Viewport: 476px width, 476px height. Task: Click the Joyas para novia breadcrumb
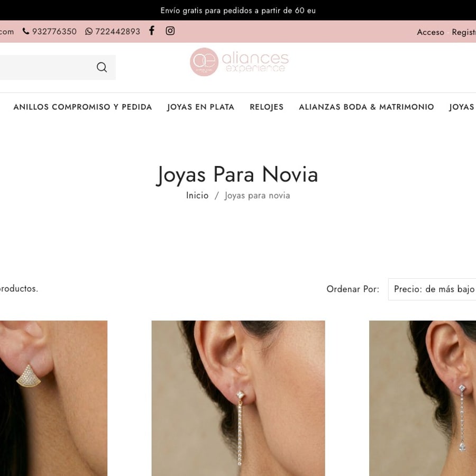(257, 196)
